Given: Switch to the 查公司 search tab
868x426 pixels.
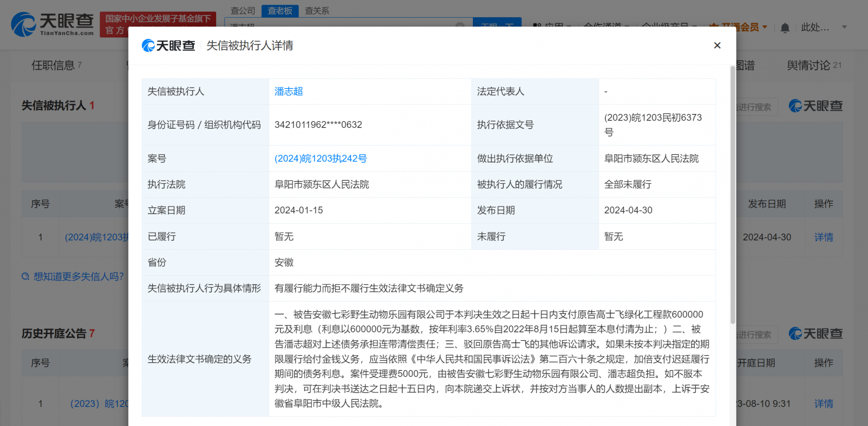Looking at the screenshot, I should tap(243, 11).
